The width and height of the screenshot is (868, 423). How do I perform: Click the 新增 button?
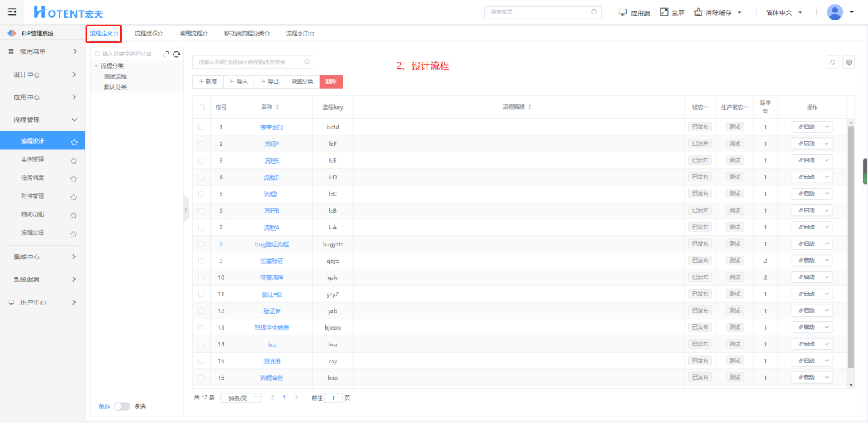click(208, 81)
